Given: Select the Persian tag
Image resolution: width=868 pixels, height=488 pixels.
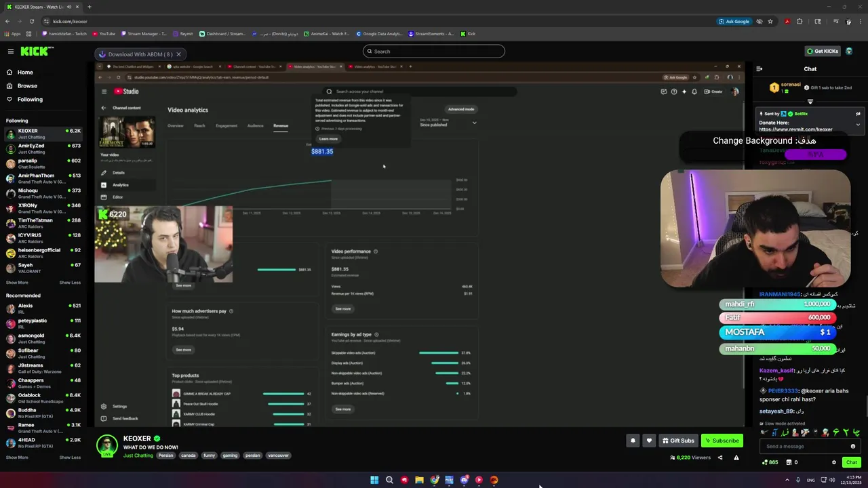Looking at the screenshot, I should click(x=166, y=455).
